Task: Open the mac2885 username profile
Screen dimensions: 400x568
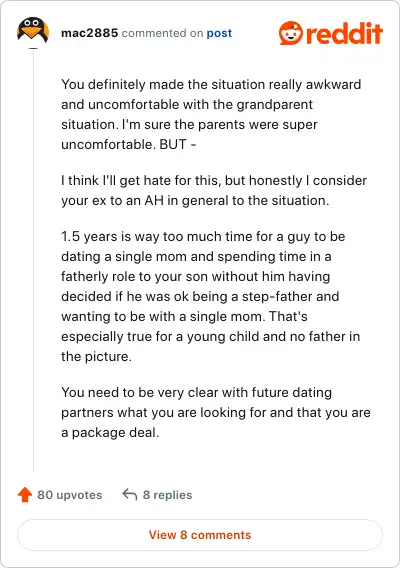Action: [x=89, y=33]
